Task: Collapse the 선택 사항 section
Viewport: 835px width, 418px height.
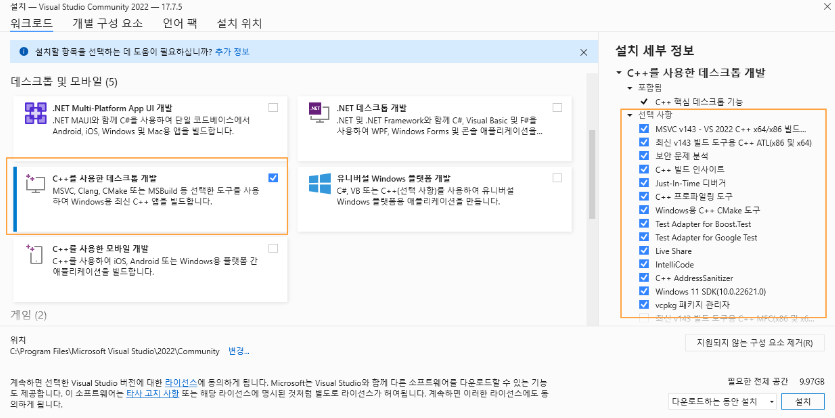Action: coord(630,115)
